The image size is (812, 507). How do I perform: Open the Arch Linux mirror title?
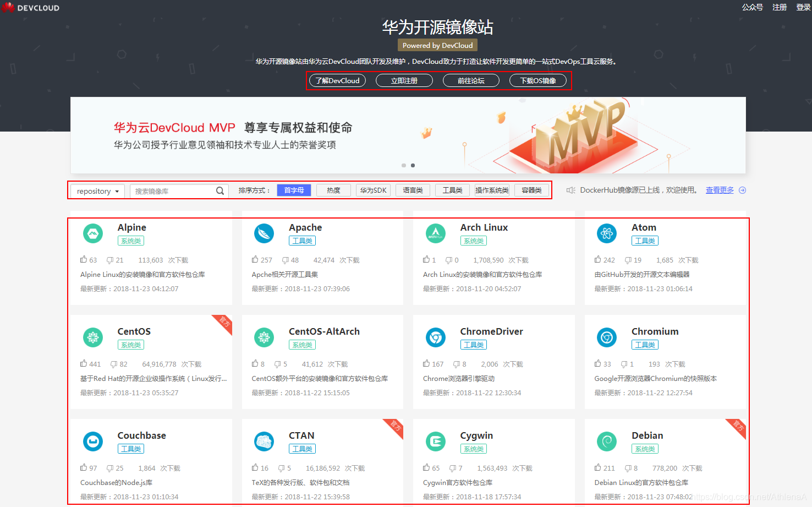click(x=484, y=227)
